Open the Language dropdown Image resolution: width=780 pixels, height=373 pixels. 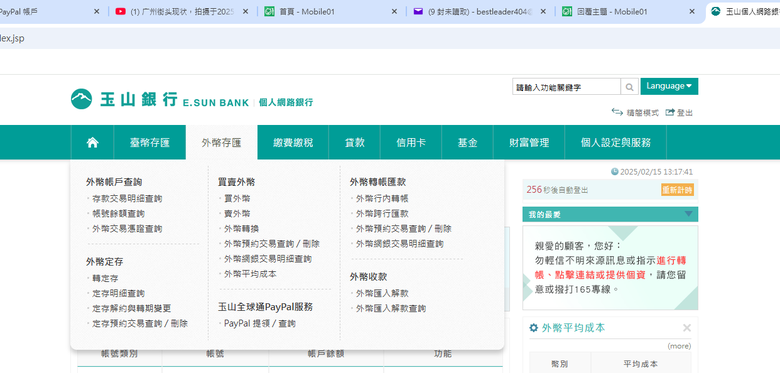[x=669, y=86]
